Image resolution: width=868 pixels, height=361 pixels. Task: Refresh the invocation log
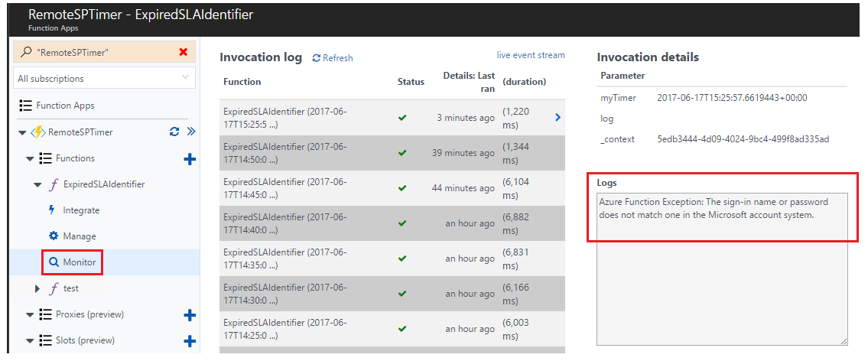(x=333, y=57)
